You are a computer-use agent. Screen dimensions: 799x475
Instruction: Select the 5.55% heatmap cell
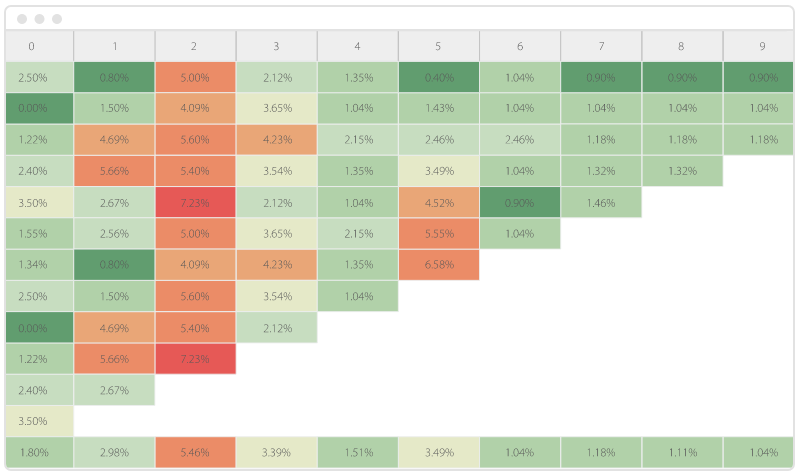[x=438, y=233]
